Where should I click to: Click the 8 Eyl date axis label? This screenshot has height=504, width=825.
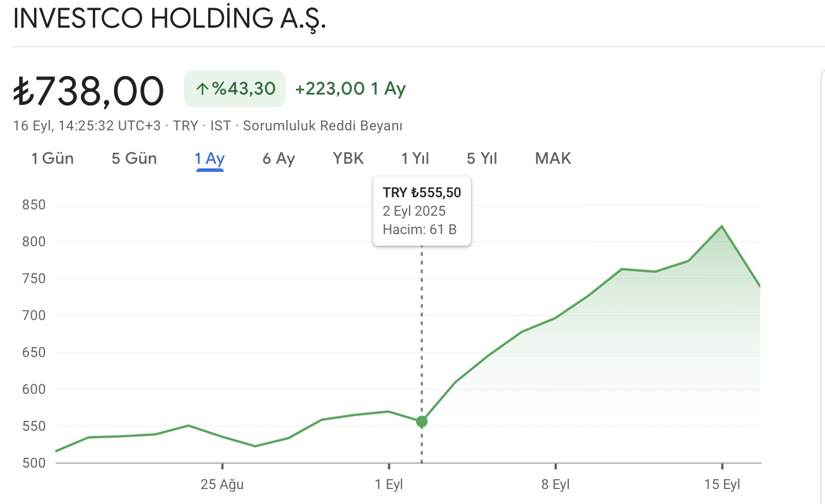coord(555,484)
